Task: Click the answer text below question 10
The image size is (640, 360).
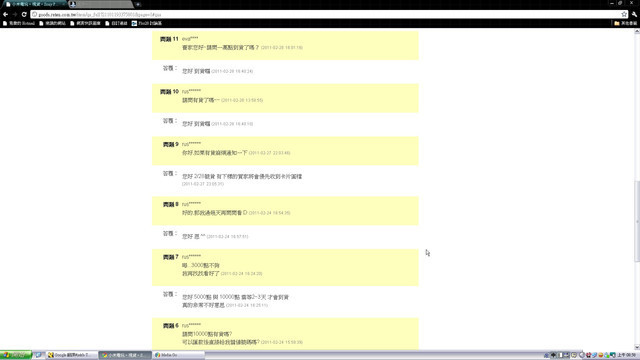Action: click(x=196, y=124)
